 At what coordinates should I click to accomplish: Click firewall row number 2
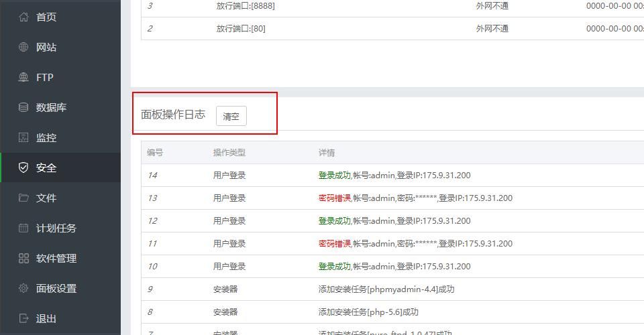150,28
